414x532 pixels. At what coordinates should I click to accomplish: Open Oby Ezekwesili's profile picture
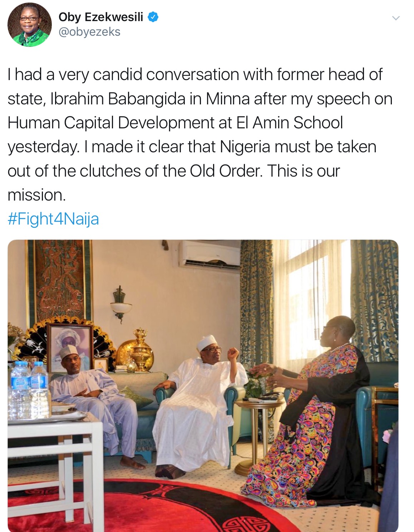click(30, 25)
